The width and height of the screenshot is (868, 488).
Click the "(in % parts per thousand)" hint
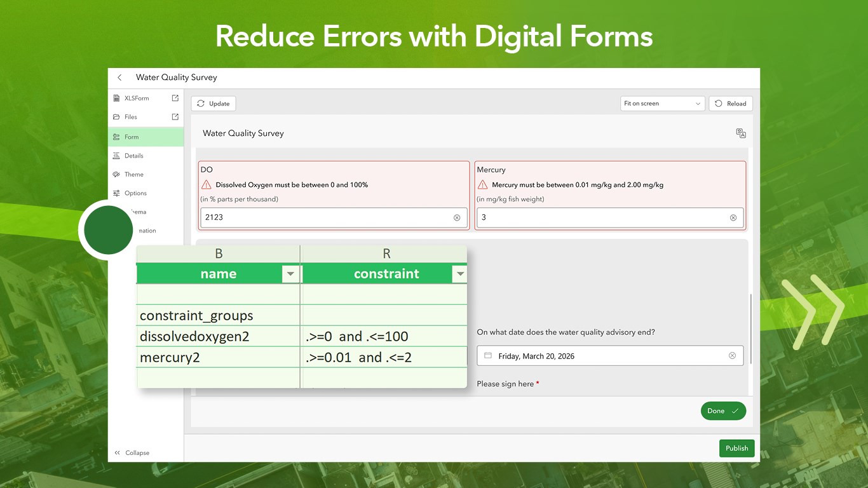240,199
